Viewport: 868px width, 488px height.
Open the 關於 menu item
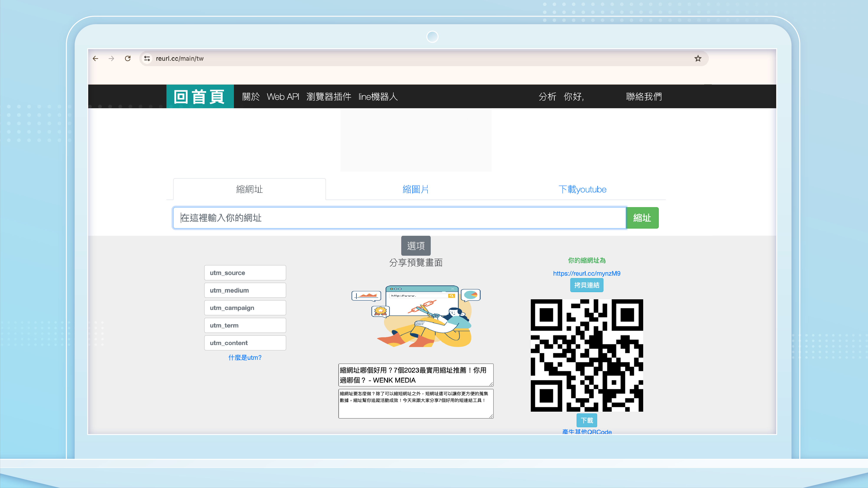(x=251, y=97)
